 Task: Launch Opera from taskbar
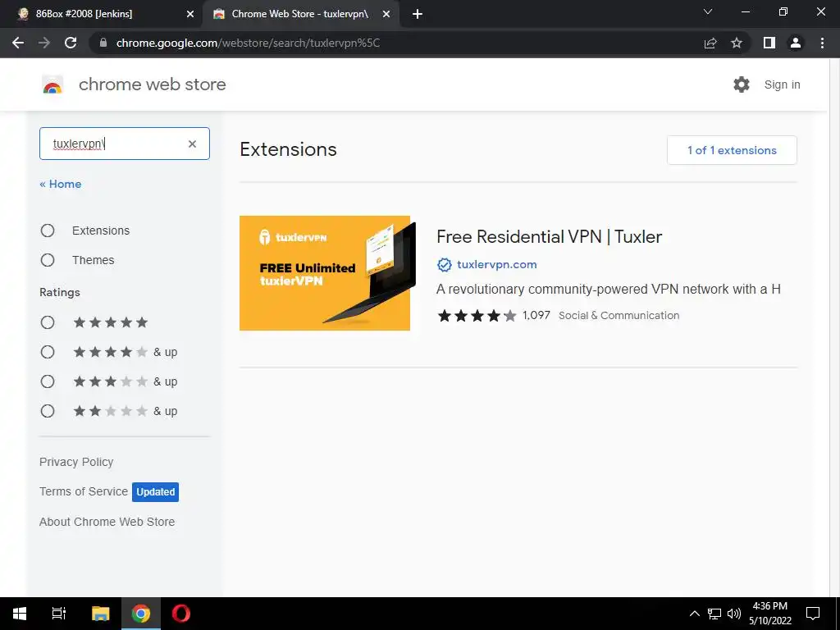pos(181,614)
